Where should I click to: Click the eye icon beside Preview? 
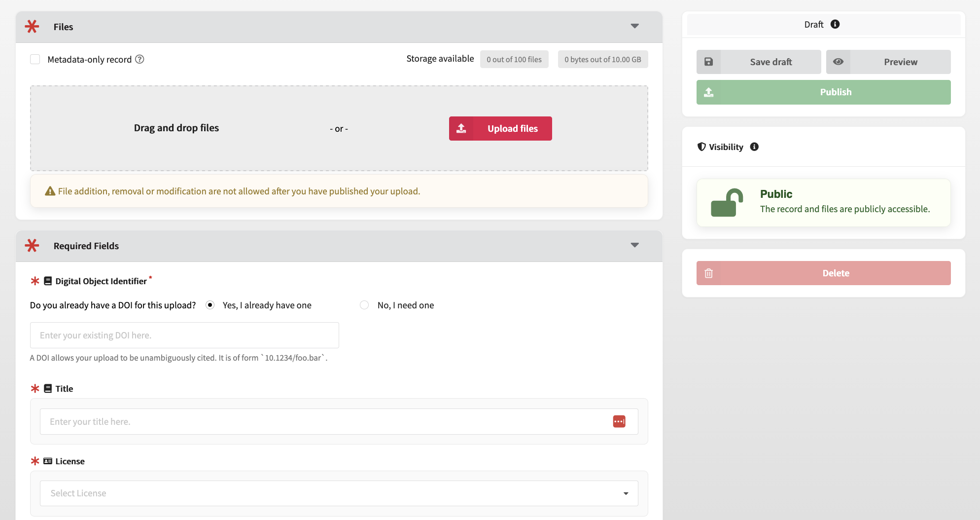click(x=838, y=62)
